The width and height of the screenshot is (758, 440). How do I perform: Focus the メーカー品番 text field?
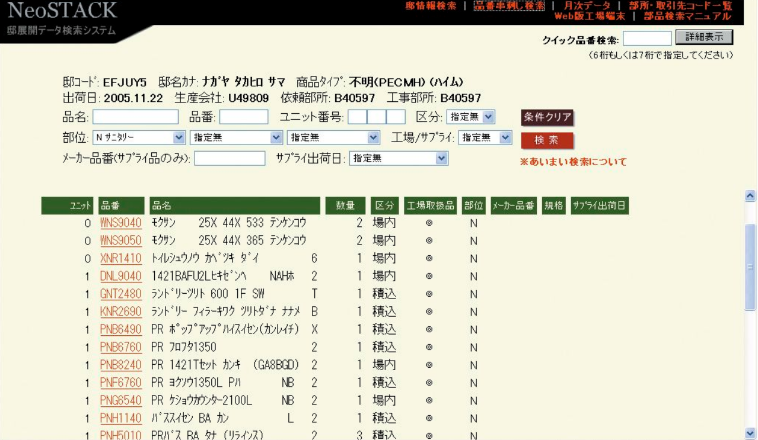click(229, 158)
